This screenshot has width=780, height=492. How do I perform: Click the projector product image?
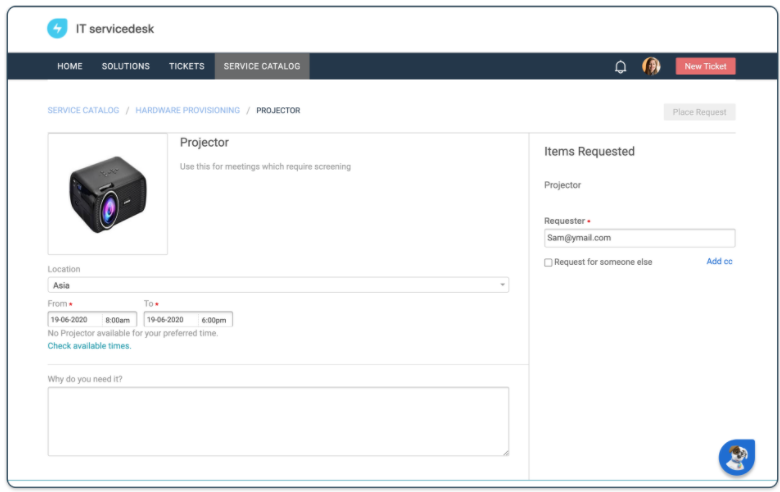pos(108,194)
